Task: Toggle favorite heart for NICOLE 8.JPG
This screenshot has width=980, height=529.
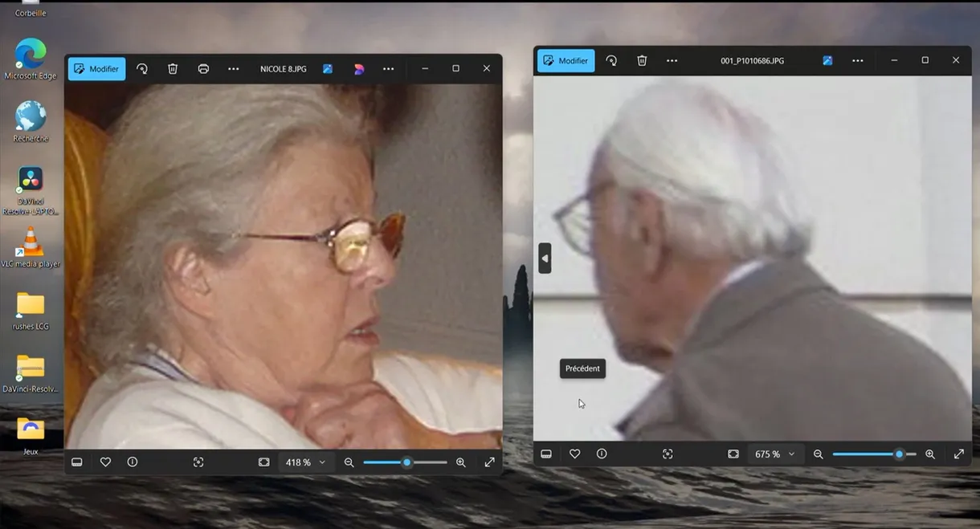Action: 105,462
